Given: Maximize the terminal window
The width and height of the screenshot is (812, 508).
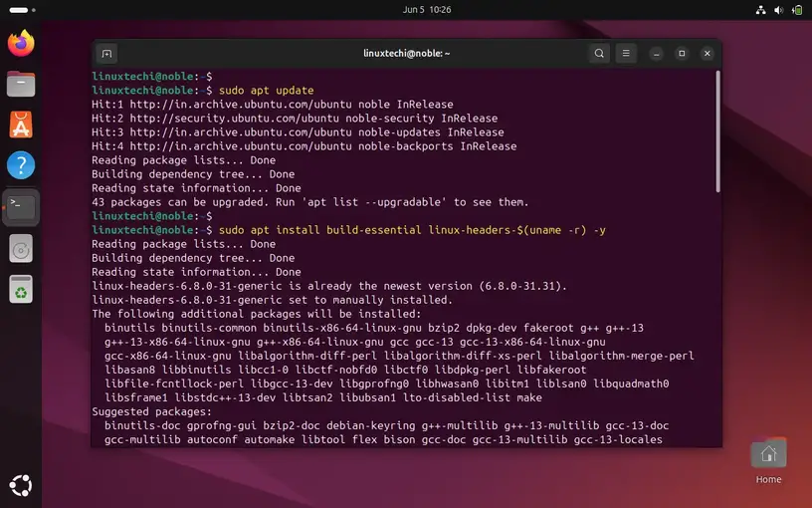Looking at the screenshot, I should [682, 54].
